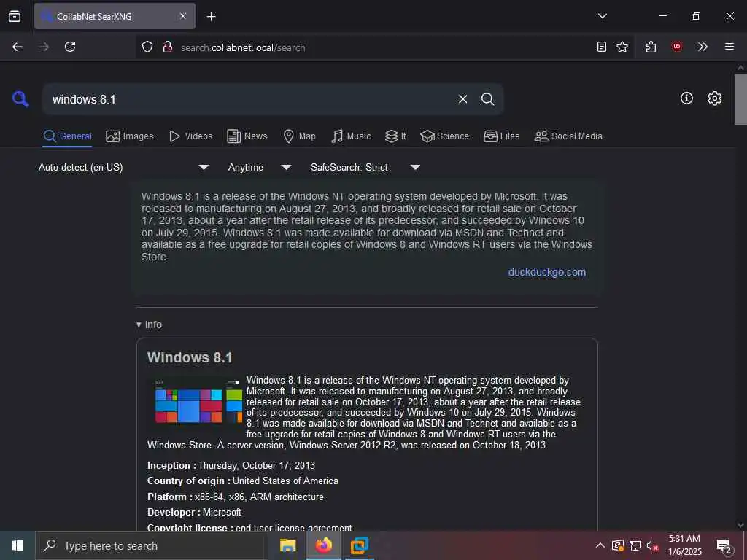Switch to the It category
747x560 pixels.
pos(395,136)
